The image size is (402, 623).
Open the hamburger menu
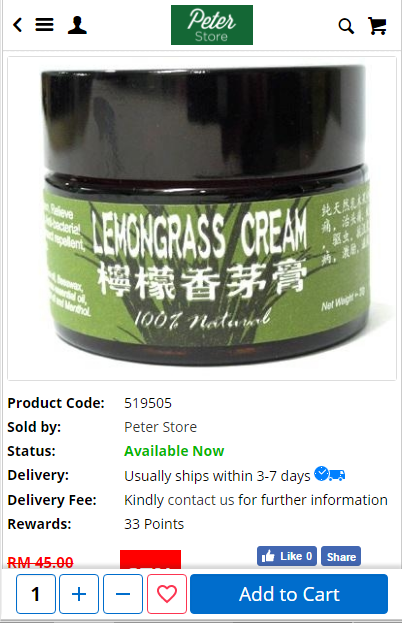[x=44, y=25]
